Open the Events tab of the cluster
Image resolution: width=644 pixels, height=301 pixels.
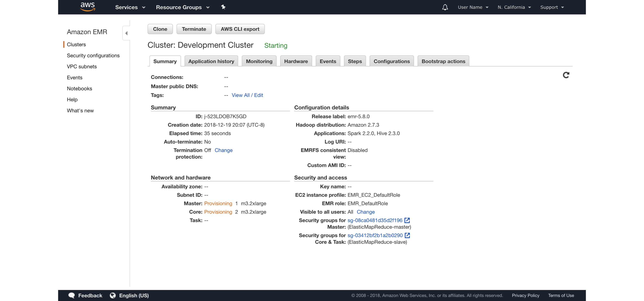click(328, 61)
